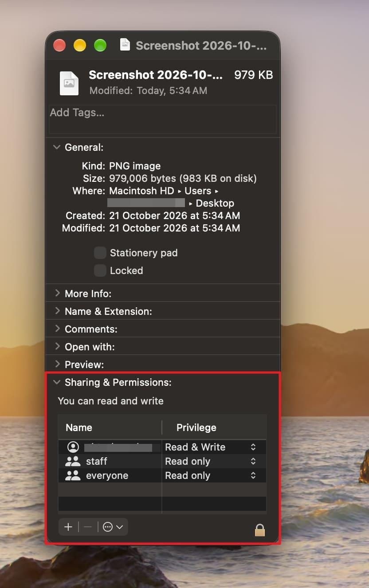Click the PNG file thumbnail icon
Viewport: 369px width, 588px height.
click(69, 83)
